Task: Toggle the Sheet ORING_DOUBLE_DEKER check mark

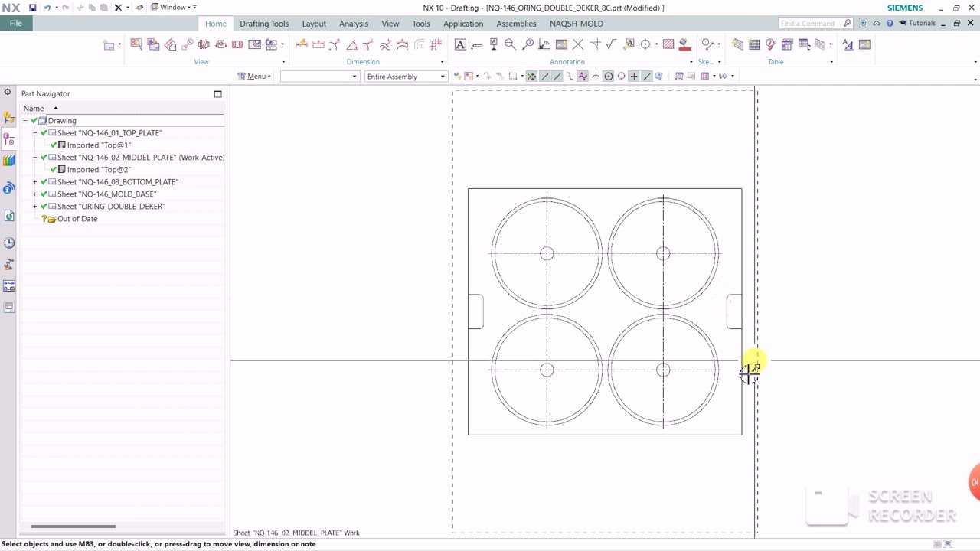Action: (44, 207)
